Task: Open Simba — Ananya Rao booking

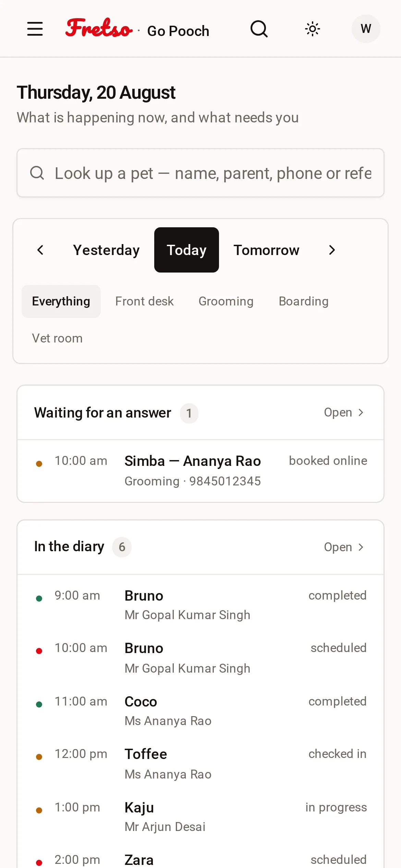Action: click(x=200, y=471)
